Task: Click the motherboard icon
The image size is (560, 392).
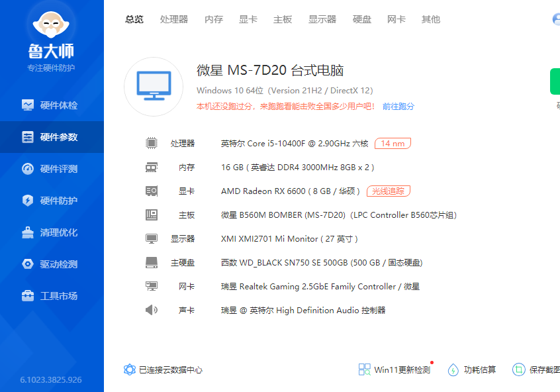Action: pos(152,215)
